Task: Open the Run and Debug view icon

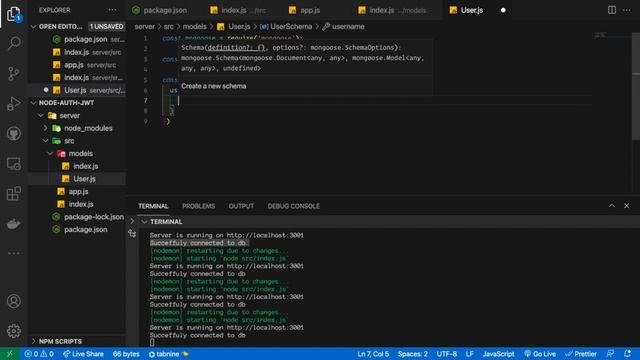Action: click(x=14, y=103)
